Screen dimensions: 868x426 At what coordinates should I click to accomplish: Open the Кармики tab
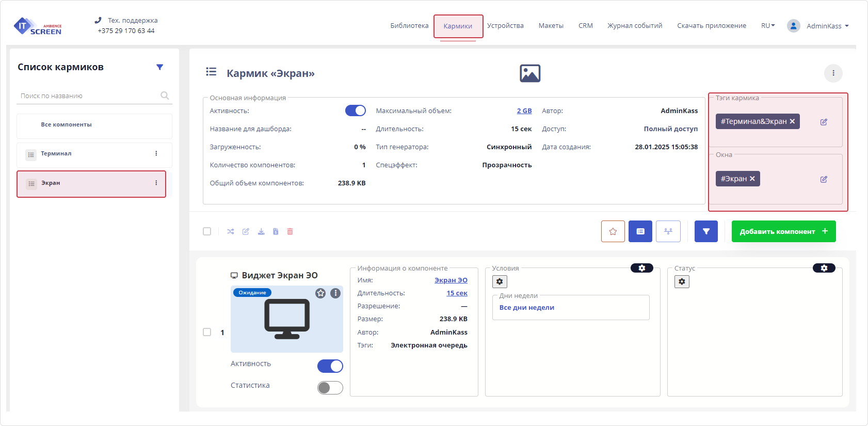click(x=458, y=26)
